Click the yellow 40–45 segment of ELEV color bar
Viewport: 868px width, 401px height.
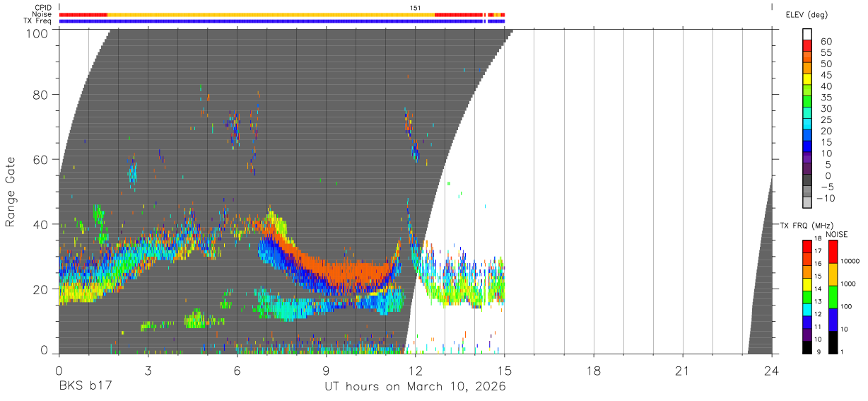coord(807,80)
